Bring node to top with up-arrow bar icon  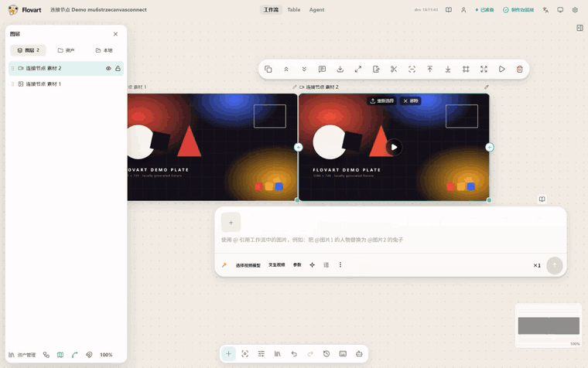[x=429, y=69]
